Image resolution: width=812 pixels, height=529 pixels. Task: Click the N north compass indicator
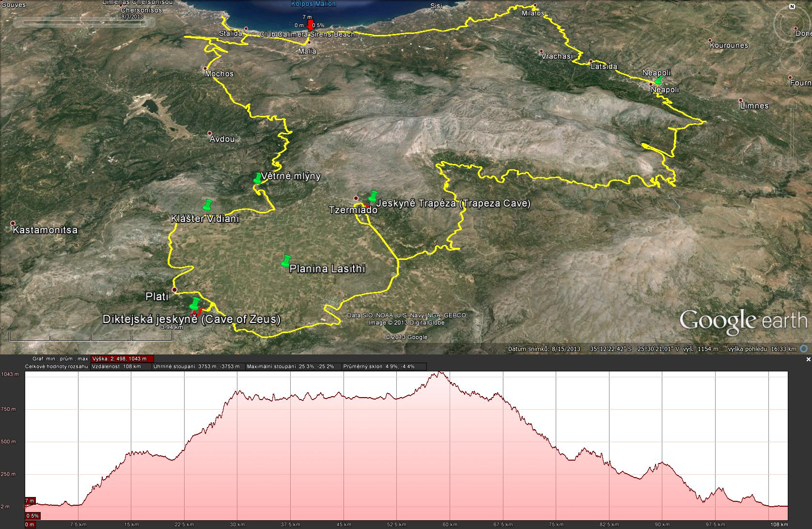(792, 7)
